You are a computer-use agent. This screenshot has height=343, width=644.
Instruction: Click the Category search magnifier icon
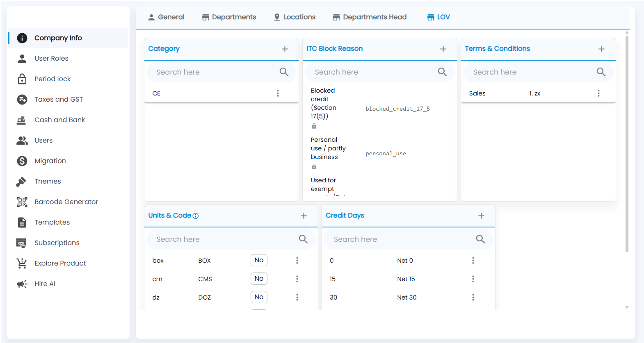click(x=284, y=72)
